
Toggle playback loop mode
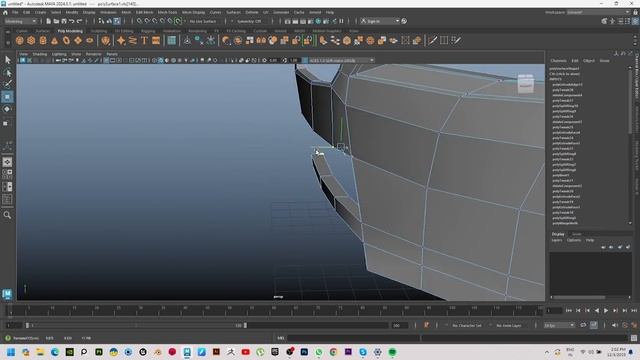(x=583, y=325)
